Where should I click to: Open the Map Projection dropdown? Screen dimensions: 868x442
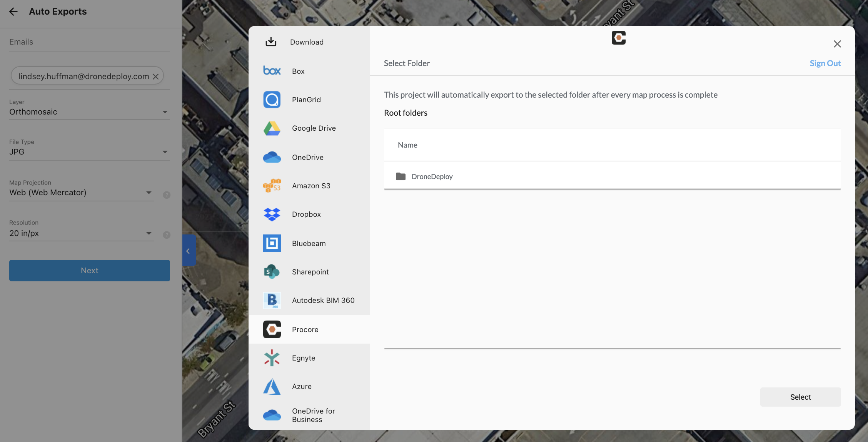[x=81, y=193]
